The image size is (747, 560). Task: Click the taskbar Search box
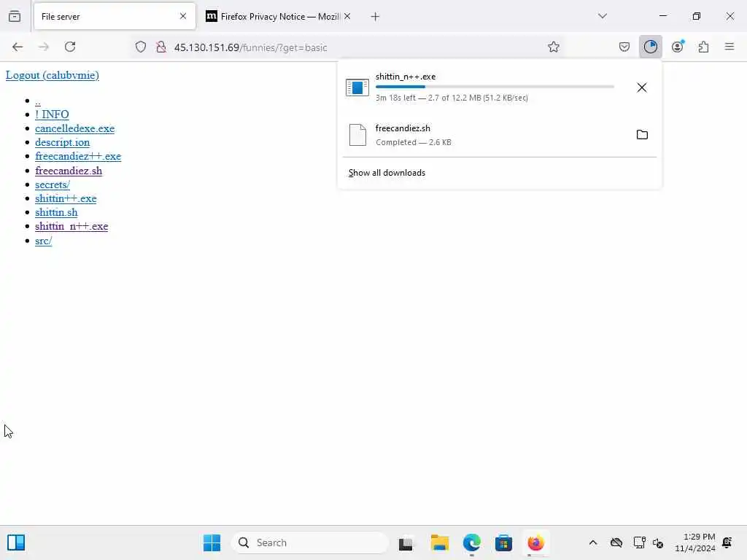click(x=309, y=542)
